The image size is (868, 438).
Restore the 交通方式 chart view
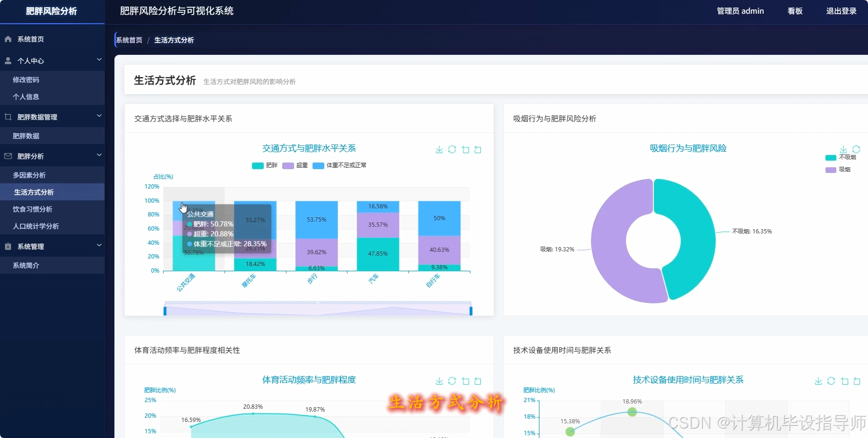click(x=478, y=149)
